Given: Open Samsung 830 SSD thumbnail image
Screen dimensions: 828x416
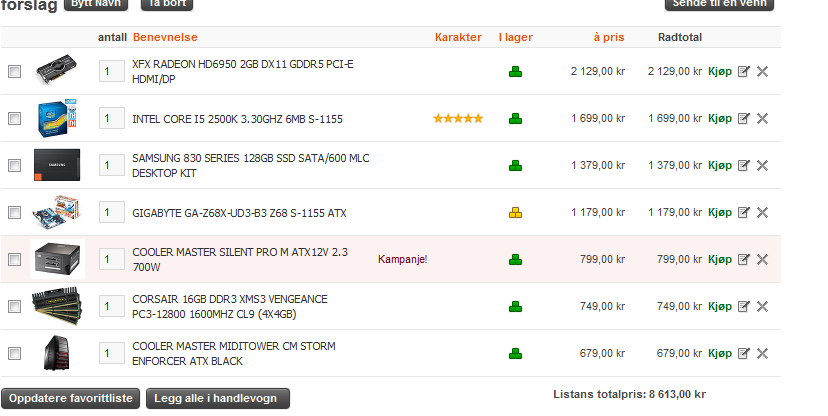Looking at the screenshot, I should [x=57, y=165].
